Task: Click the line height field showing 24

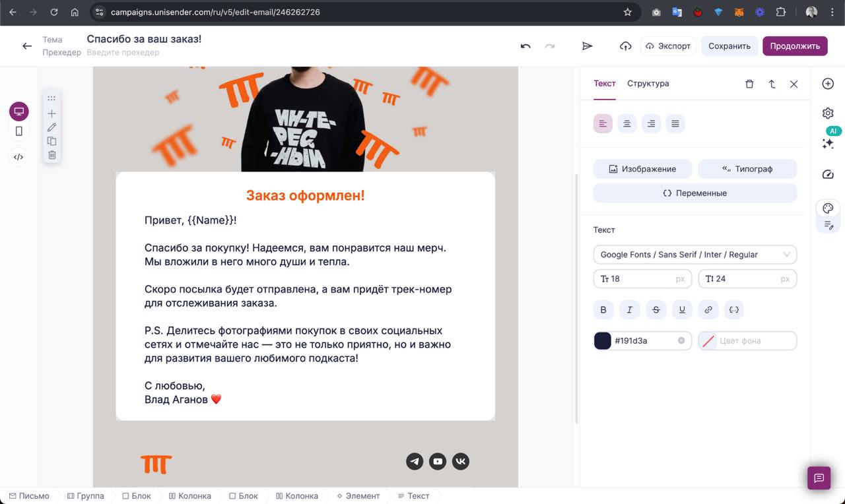Action: click(x=747, y=279)
